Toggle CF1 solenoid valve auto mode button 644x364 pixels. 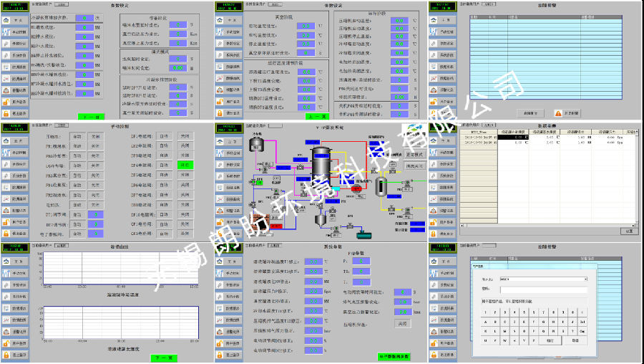(164, 135)
